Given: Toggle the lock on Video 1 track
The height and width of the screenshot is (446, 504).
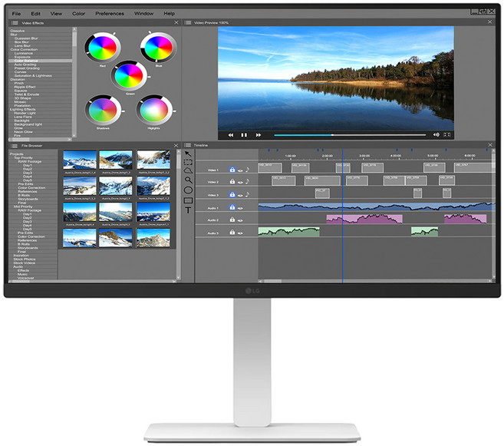Looking at the screenshot, I should (232, 170).
